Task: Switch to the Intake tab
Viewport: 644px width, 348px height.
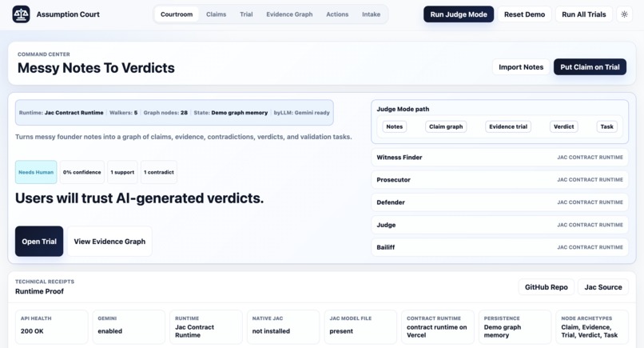Action: coord(371,14)
